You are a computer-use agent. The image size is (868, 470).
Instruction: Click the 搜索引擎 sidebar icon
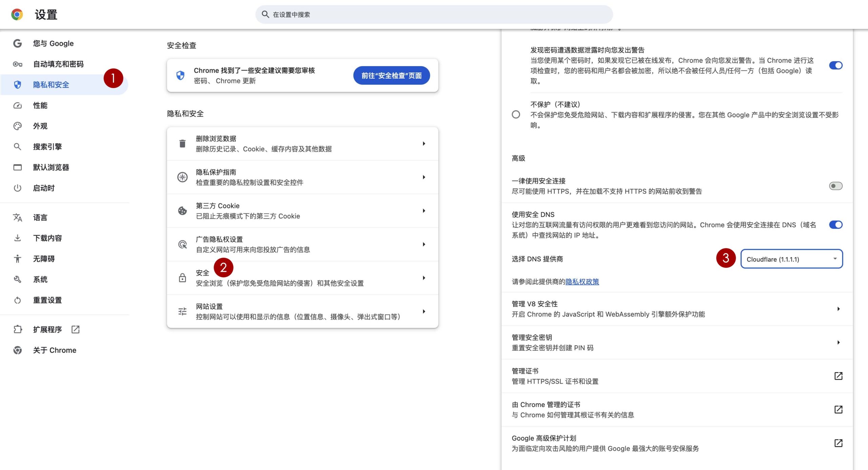pos(18,147)
